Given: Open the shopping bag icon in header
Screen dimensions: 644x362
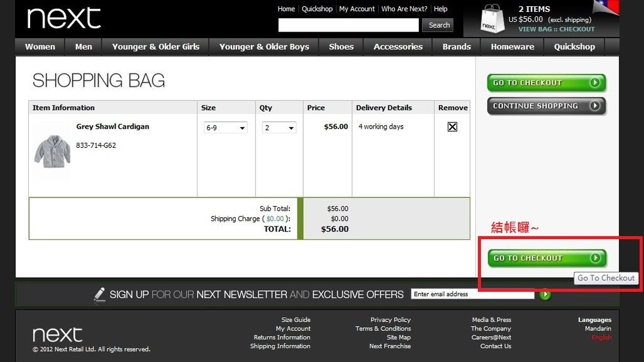Looking at the screenshot, I should 492,19.
